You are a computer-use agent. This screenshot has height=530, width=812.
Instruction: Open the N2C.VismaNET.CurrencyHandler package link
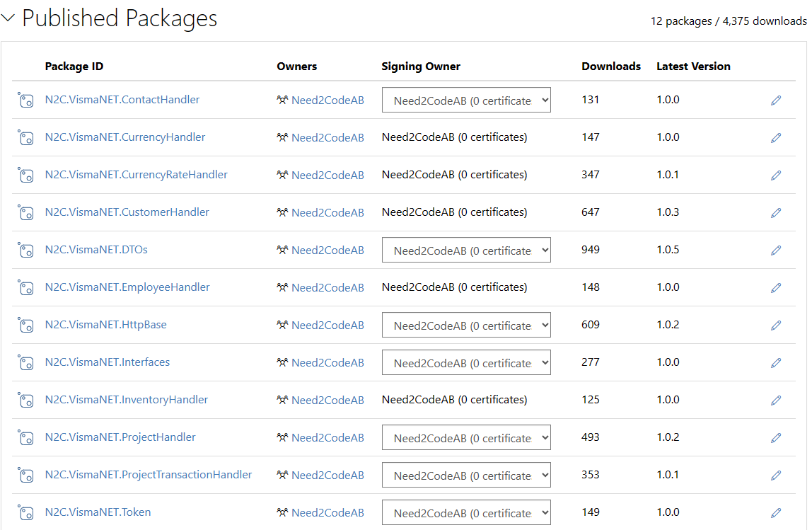(x=124, y=137)
